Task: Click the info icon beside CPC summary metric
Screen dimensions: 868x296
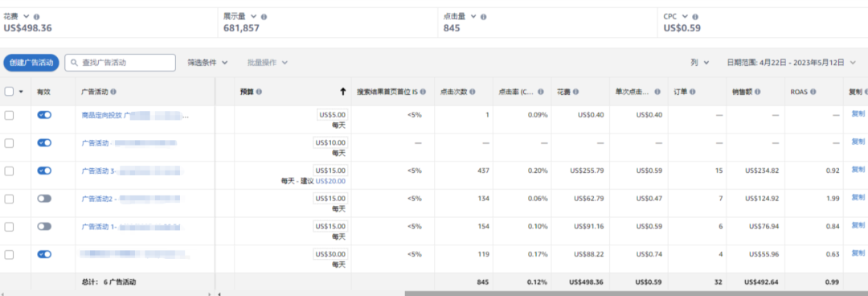Action: tap(695, 17)
